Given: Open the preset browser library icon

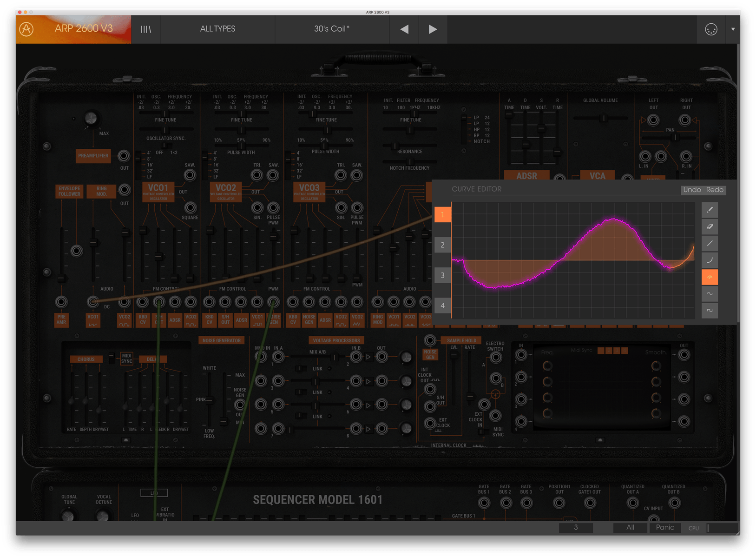Looking at the screenshot, I should (146, 29).
